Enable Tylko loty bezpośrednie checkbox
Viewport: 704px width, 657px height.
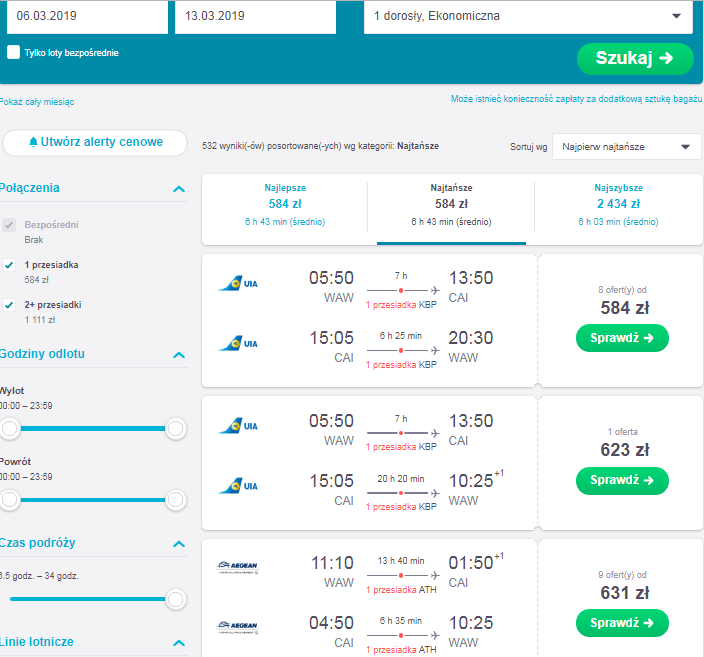tap(13, 52)
